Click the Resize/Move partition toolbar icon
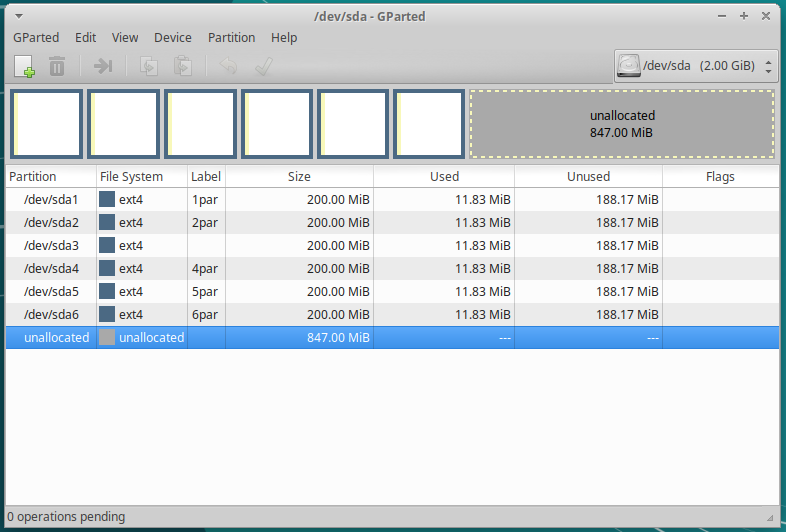This screenshot has height=532, width=786. click(x=103, y=67)
